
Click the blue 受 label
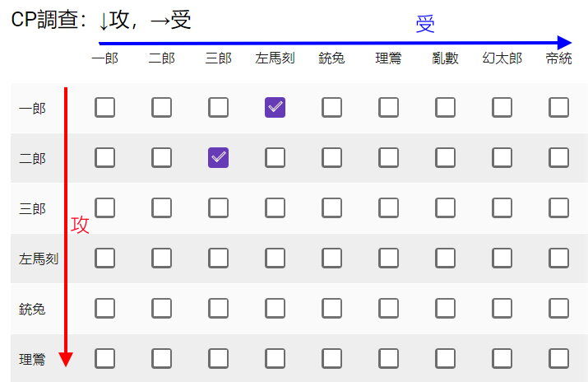point(425,24)
